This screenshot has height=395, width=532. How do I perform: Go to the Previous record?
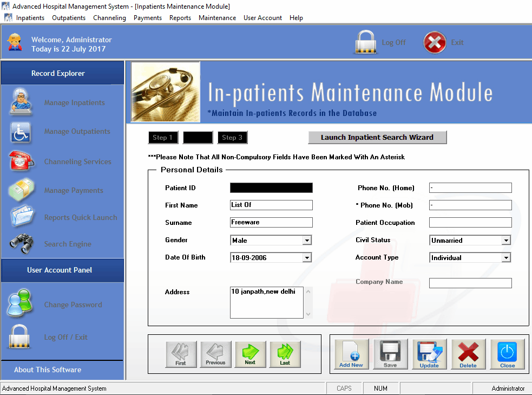[215, 354]
